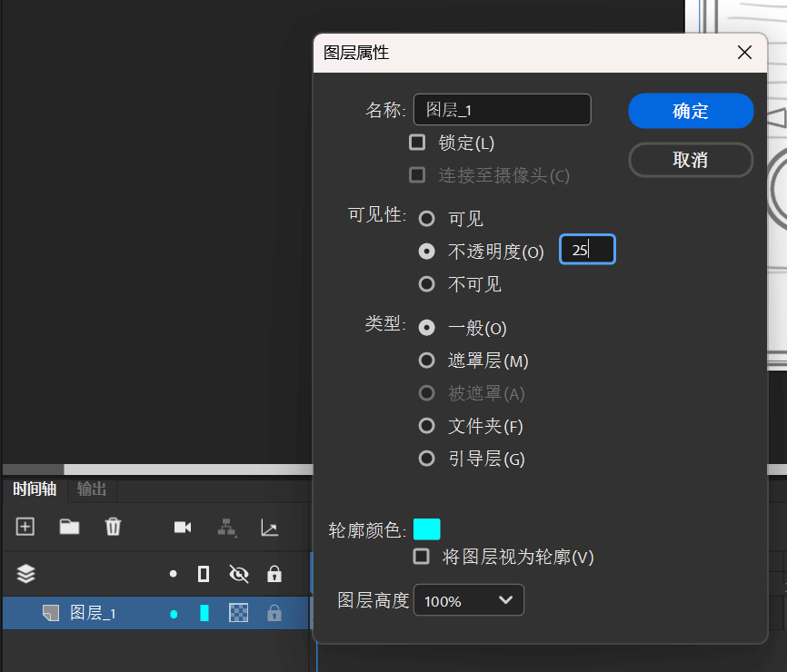
Task: Click the 名称 field containing 图层_1
Action: (x=502, y=109)
